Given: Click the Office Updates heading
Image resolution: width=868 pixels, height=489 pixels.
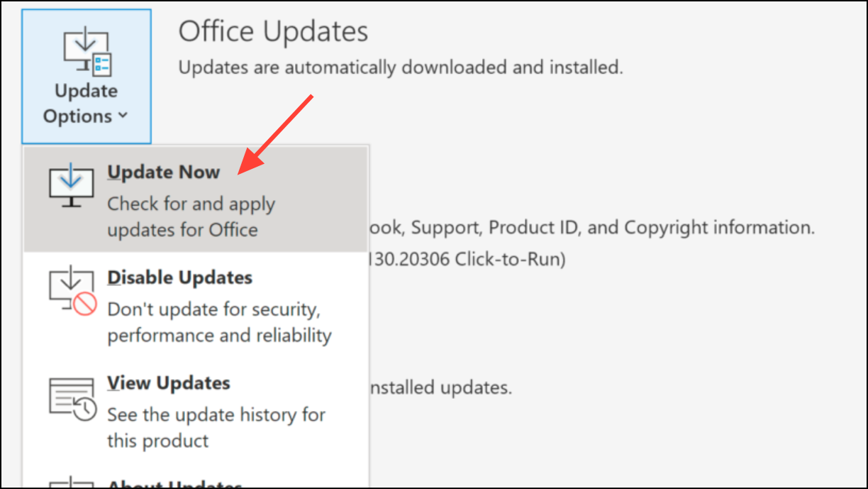Looking at the screenshot, I should tap(273, 32).
